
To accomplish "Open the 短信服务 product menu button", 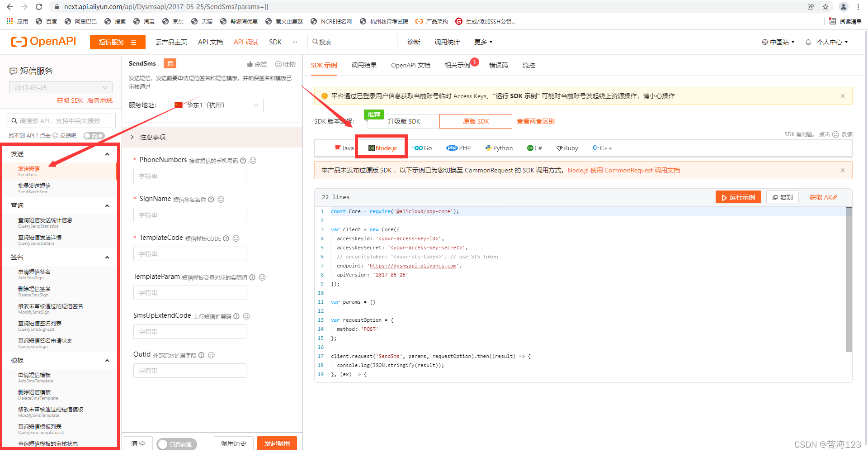I will pos(118,42).
